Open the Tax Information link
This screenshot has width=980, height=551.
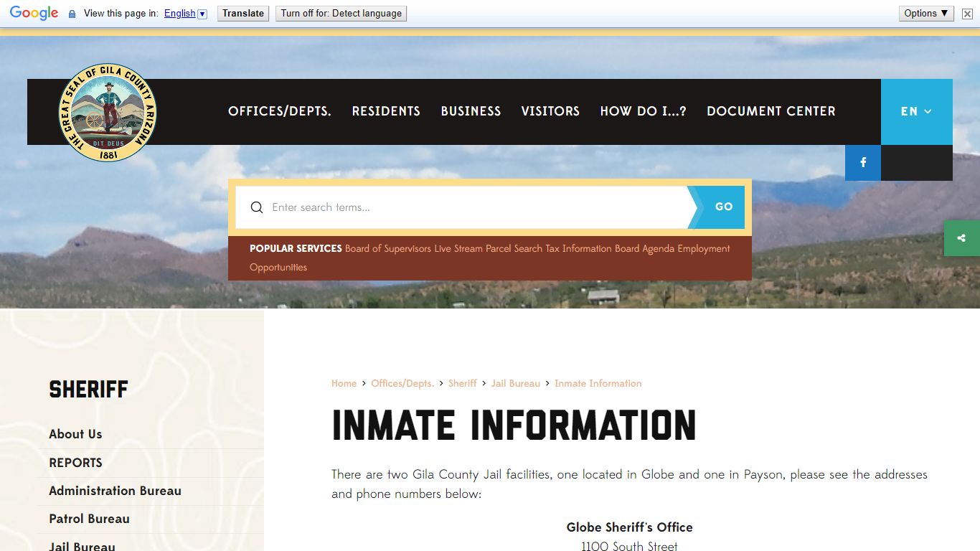[x=579, y=249]
